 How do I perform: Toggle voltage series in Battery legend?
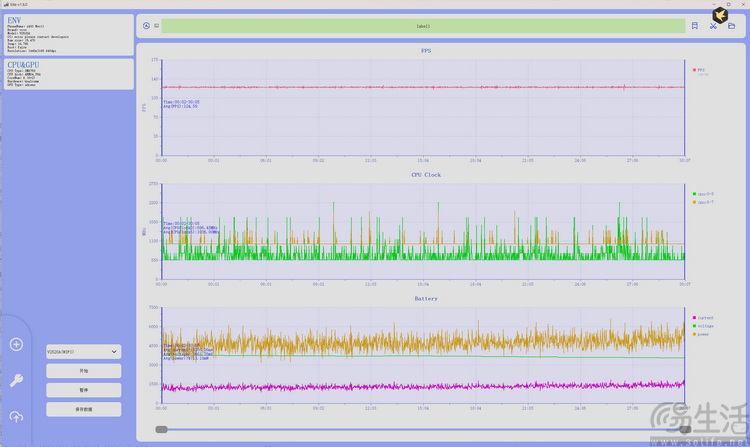point(704,326)
